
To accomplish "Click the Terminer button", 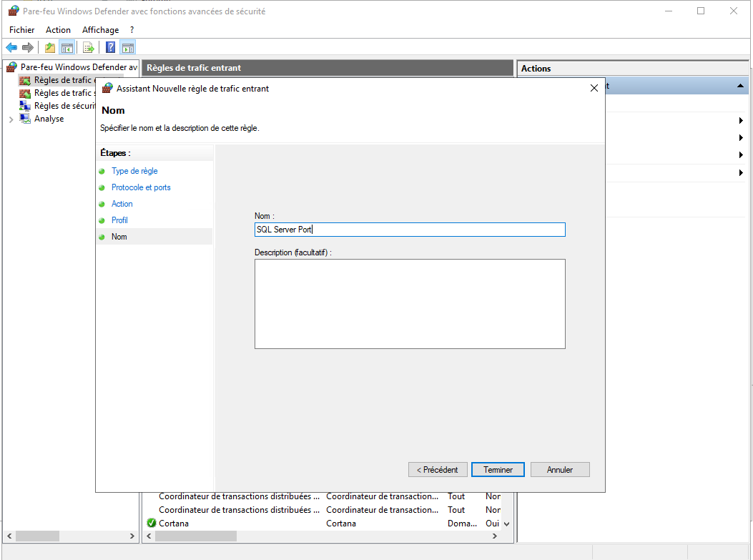I will [x=498, y=470].
